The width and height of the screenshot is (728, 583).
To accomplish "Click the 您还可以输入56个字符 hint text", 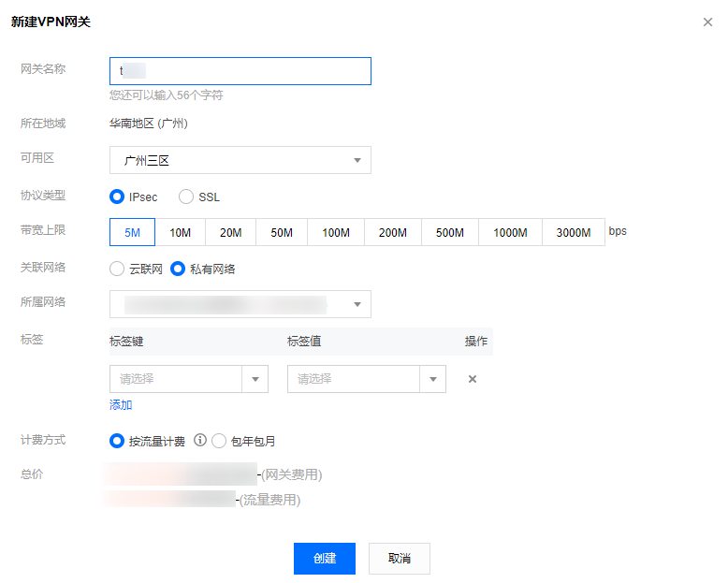I will 167,95.
